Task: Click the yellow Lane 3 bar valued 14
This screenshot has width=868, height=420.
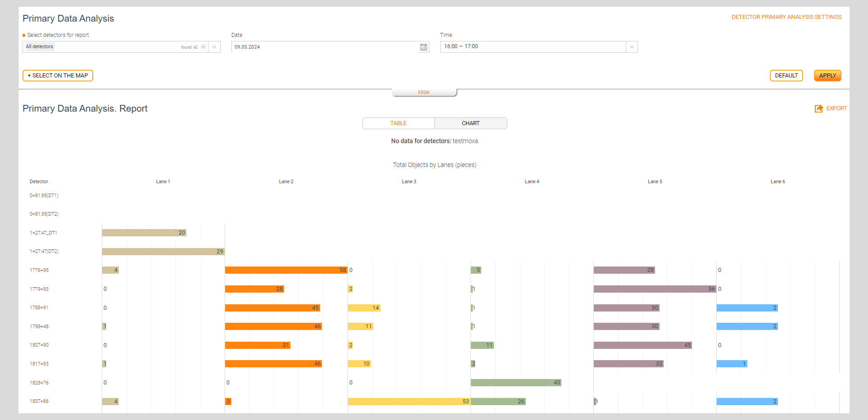Action: 364,308
